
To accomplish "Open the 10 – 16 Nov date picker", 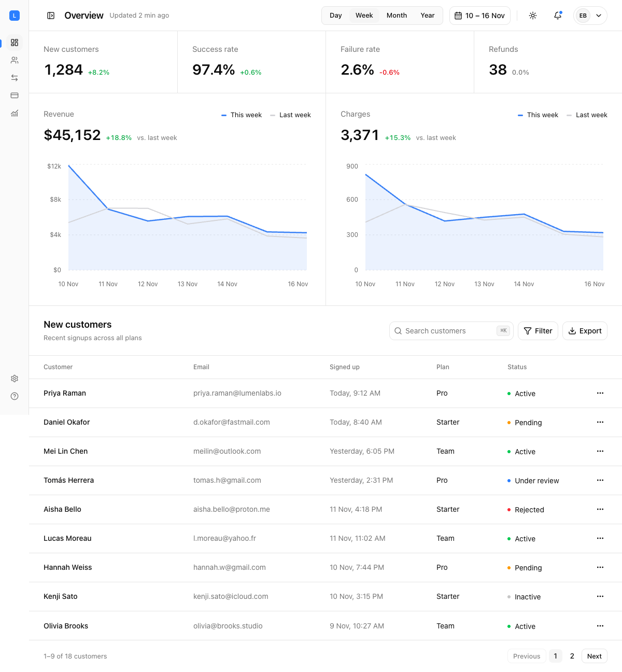I will pyautogui.click(x=480, y=16).
